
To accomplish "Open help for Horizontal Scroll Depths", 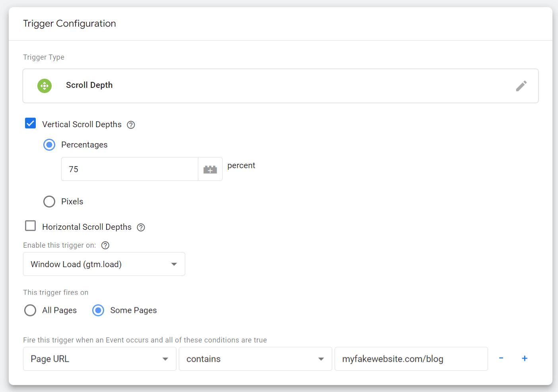I will (141, 227).
